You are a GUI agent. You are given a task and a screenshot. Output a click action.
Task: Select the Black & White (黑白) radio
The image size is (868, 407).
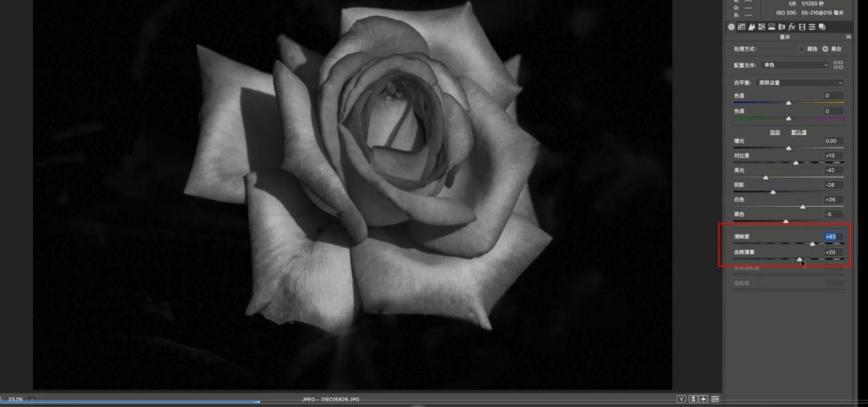point(825,49)
